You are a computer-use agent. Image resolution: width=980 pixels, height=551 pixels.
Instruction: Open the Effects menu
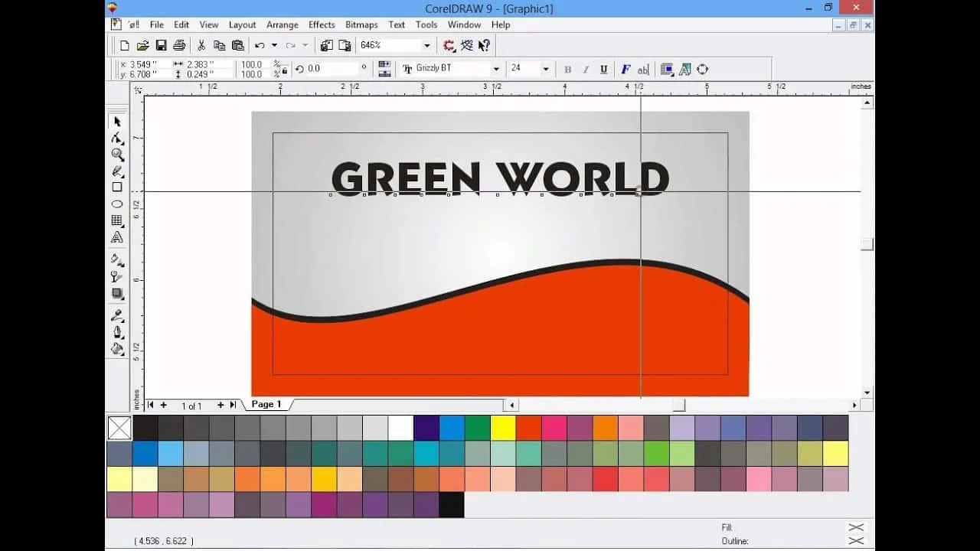pyautogui.click(x=322, y=24)
